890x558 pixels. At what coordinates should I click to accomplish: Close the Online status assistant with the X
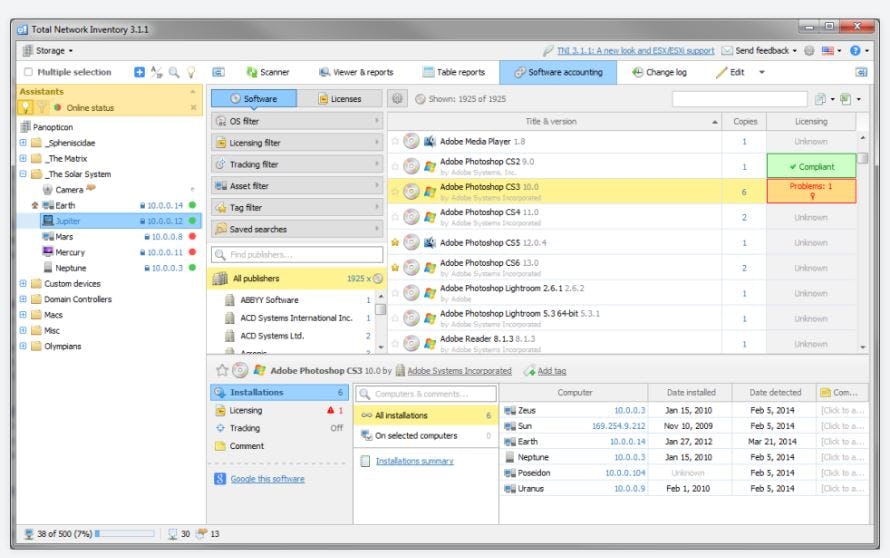(193, 107)
